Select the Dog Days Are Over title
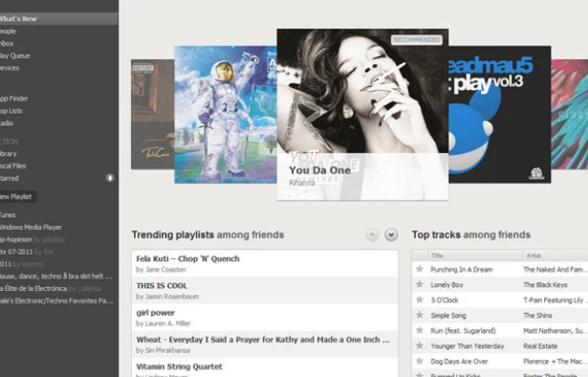Screen dimensions: 588x377 point(459,362)
